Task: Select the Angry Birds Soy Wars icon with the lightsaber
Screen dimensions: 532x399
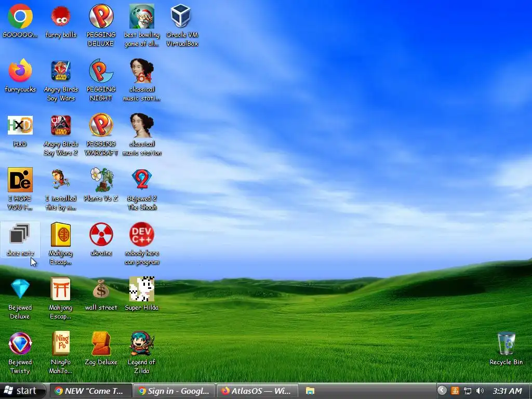Action: pos(61,71)
